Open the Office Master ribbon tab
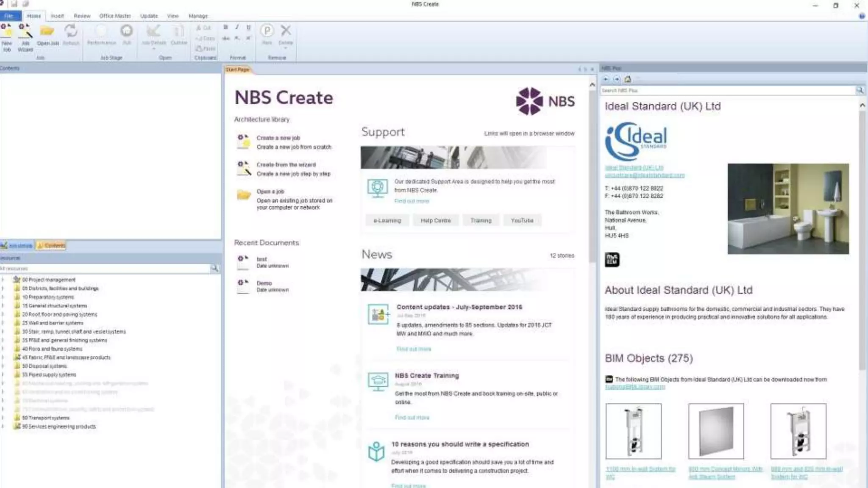Screen dimensions: 868x488 [x=115, y=16]
